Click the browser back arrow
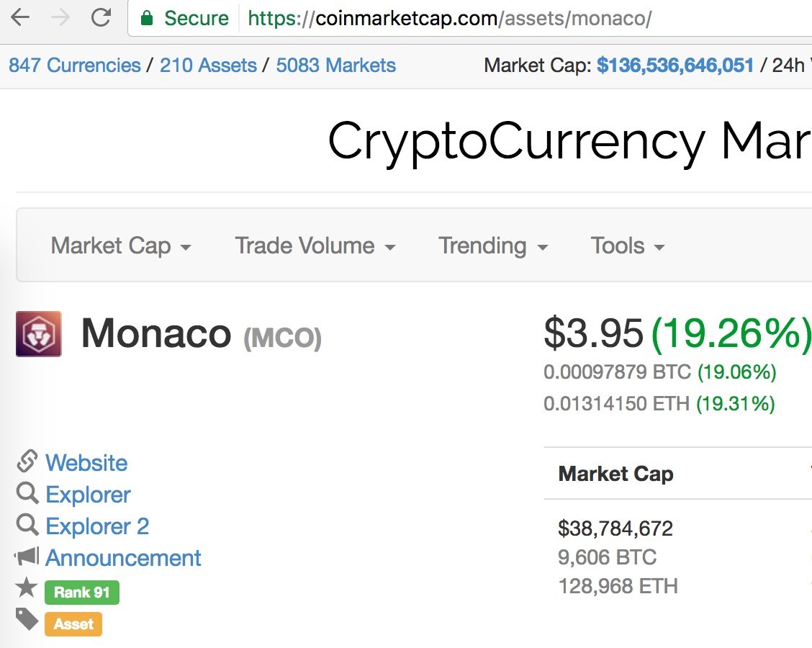 [20, 18]
